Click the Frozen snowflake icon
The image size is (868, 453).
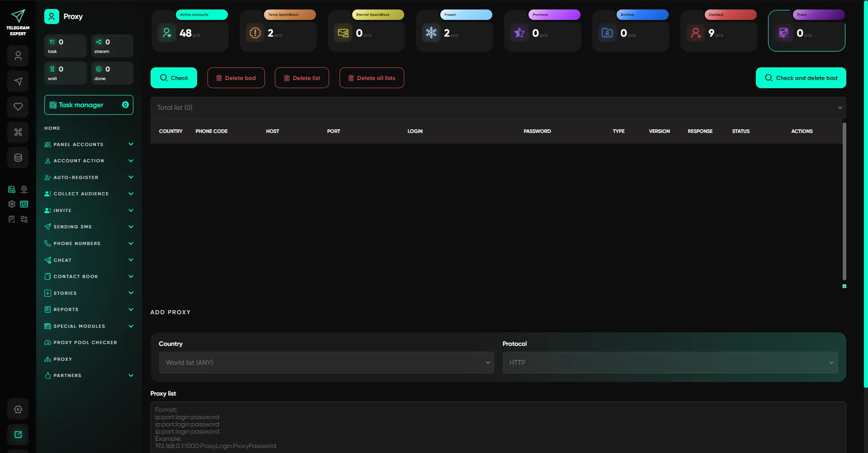click(x=431, y=33)
